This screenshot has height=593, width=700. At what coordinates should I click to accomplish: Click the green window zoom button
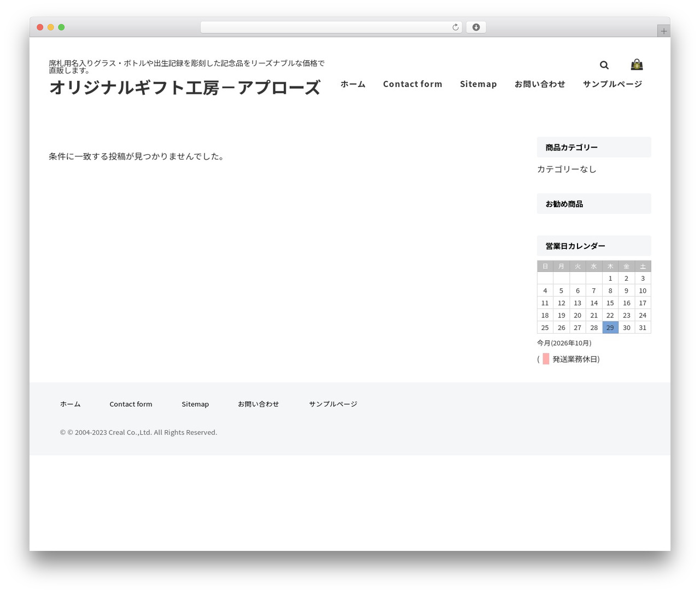[x=61, y=27]
